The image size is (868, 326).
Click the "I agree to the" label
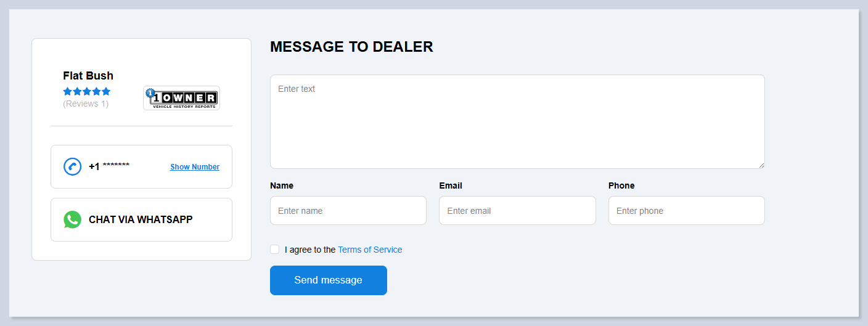pyautogui.click(x=310, y=250)
